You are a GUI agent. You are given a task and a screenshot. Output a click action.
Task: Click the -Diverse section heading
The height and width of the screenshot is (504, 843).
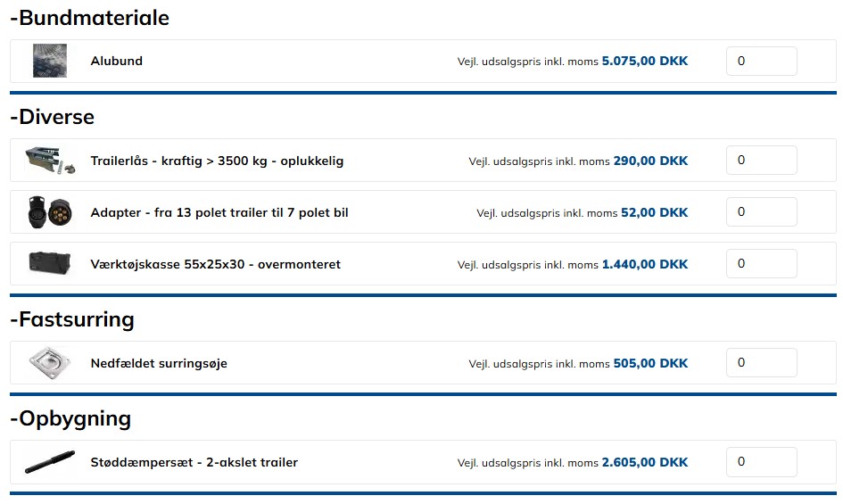(x=52, y=117)
